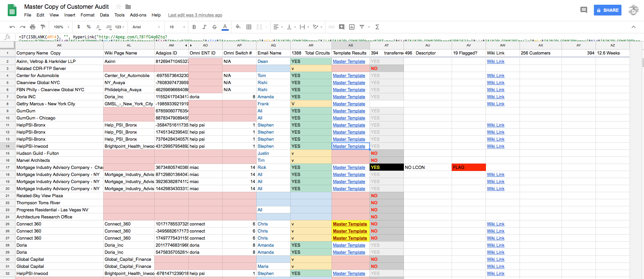Select the red FLAG cell
The image size is (644, 279).
[469, 167]
